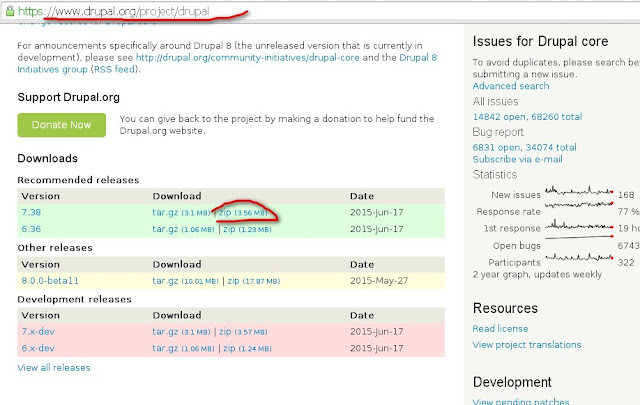
Task: Open the community-initiatives/drupal-core link
Action: tap(247, 58)
